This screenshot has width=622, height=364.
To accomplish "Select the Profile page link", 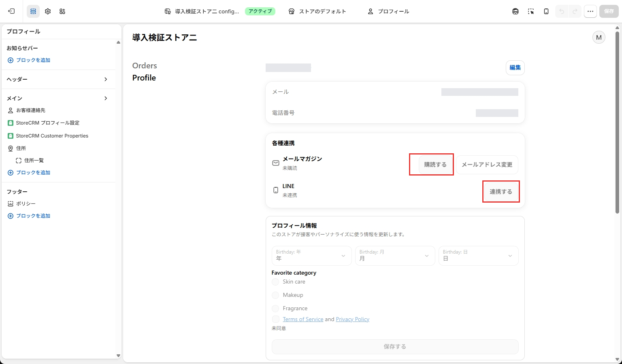I will [x=144, y=78].
